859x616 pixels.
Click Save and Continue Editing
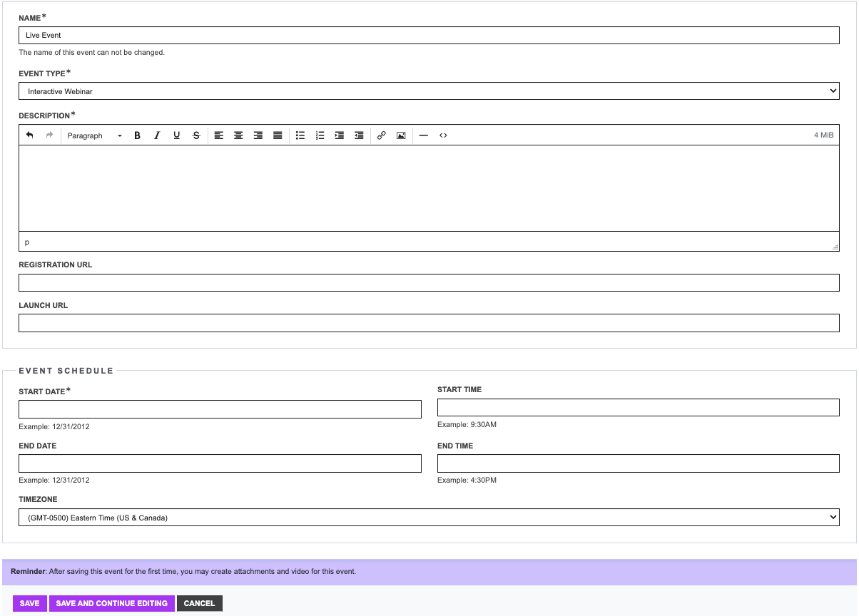111,603
